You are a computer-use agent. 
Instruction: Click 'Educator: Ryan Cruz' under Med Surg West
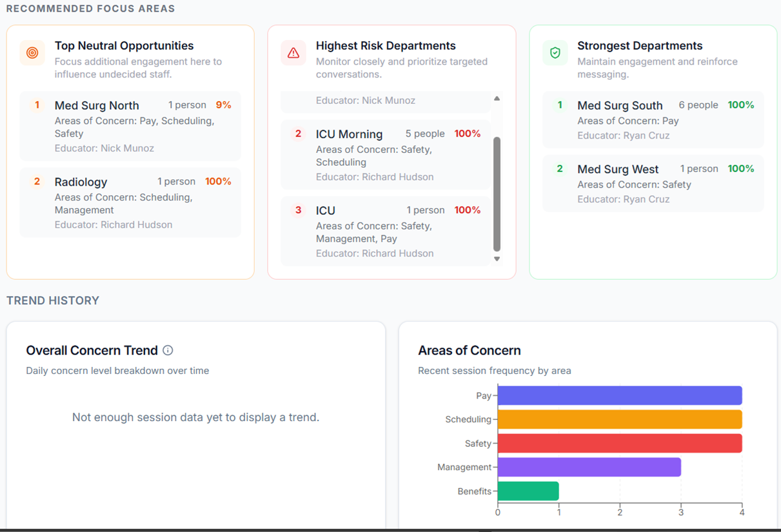(x=624, y=199)
